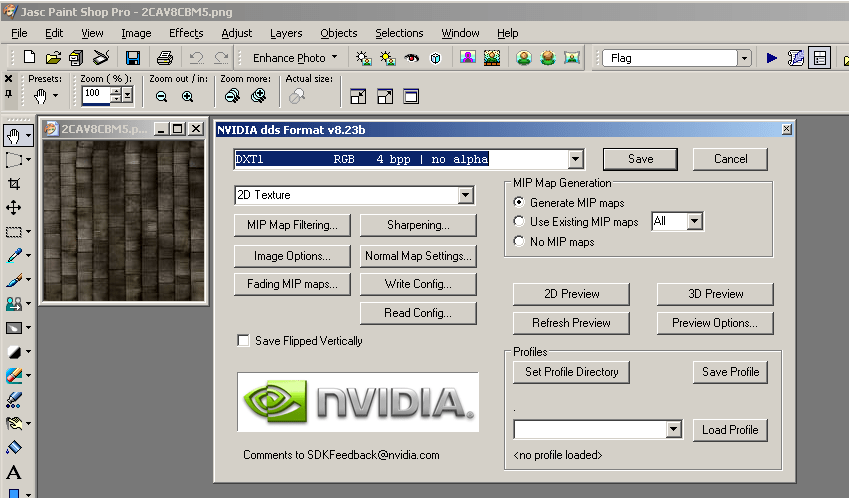Open the Selections menu
Viewport: 849px width, 498px height.
pos(399,33)
